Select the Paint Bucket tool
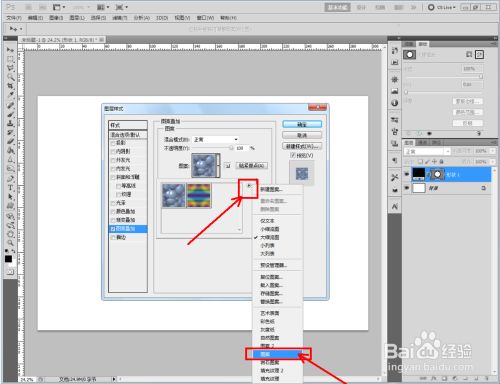The image size is (500, 384). (10, 150)
